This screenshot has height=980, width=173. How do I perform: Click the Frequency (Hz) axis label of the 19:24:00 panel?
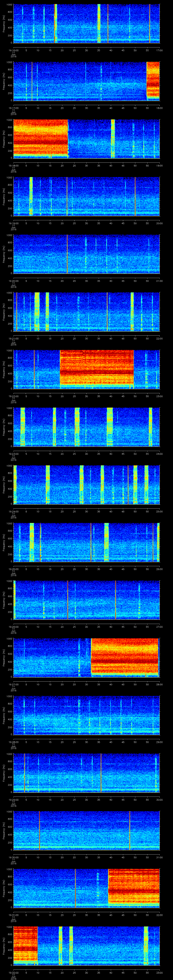point(4,485)
